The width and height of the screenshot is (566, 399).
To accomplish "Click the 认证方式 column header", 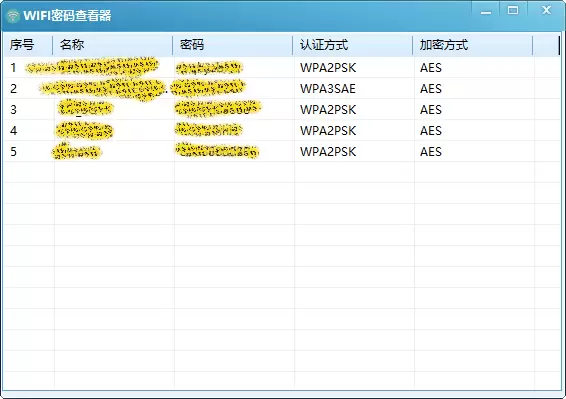I will pos(353,45).
